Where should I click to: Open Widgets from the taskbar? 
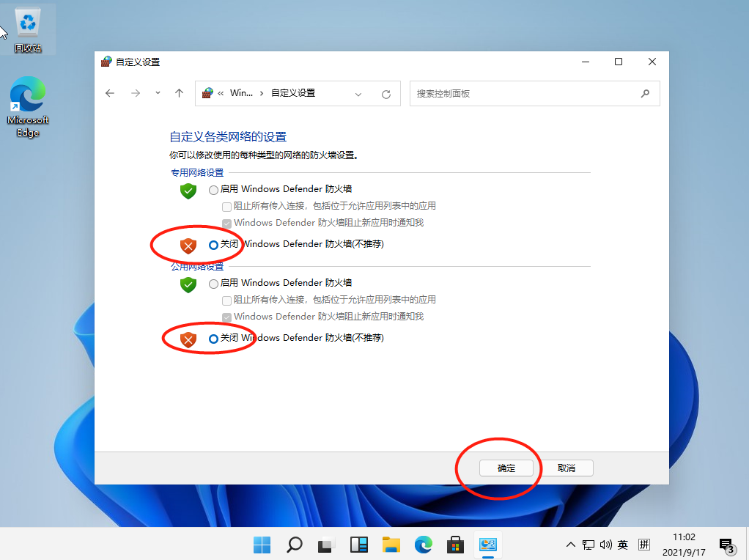coord(358,545)
